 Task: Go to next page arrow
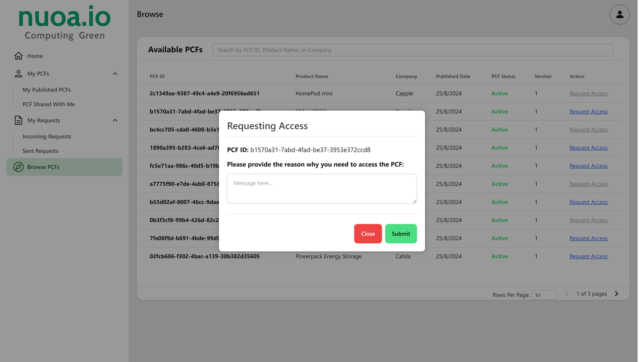click(x=616, y=294)
